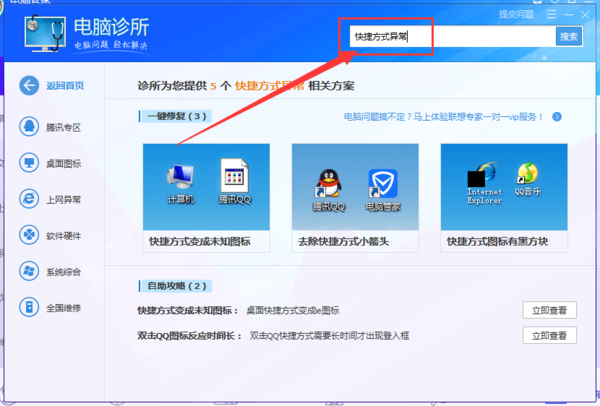Screen dimensions: 600x406
Task: Open the 系统综合 category label
Action: click(x=64, y=272)
